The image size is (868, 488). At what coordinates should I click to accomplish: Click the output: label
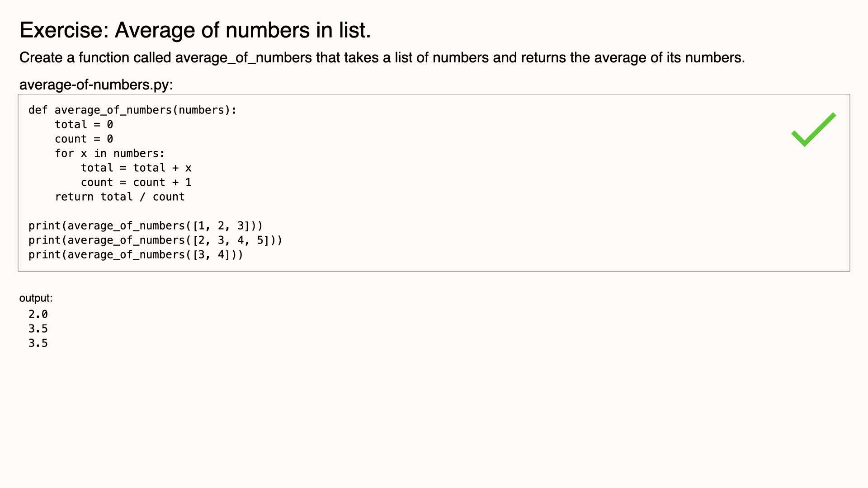click(36, 298)
